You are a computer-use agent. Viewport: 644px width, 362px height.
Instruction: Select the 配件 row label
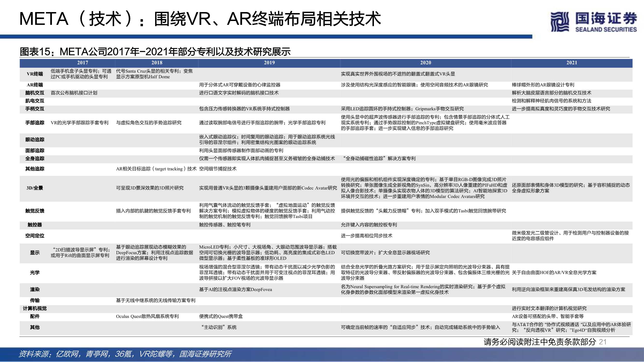[x=35, y=317]
